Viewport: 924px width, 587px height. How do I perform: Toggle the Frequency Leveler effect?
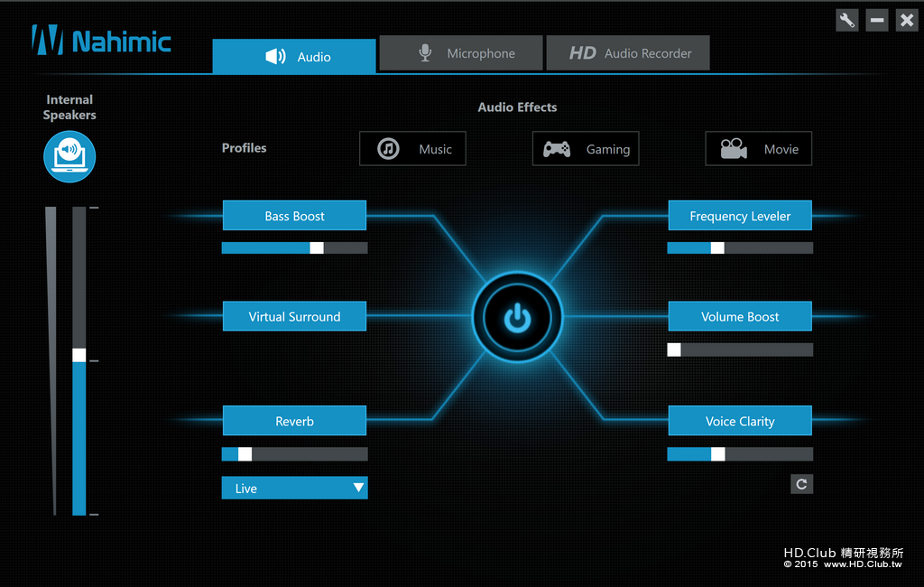(x=740, y=216)
